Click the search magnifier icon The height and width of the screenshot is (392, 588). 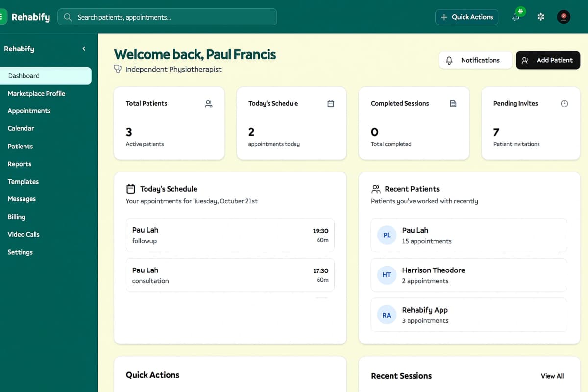(x=68, y=17)
